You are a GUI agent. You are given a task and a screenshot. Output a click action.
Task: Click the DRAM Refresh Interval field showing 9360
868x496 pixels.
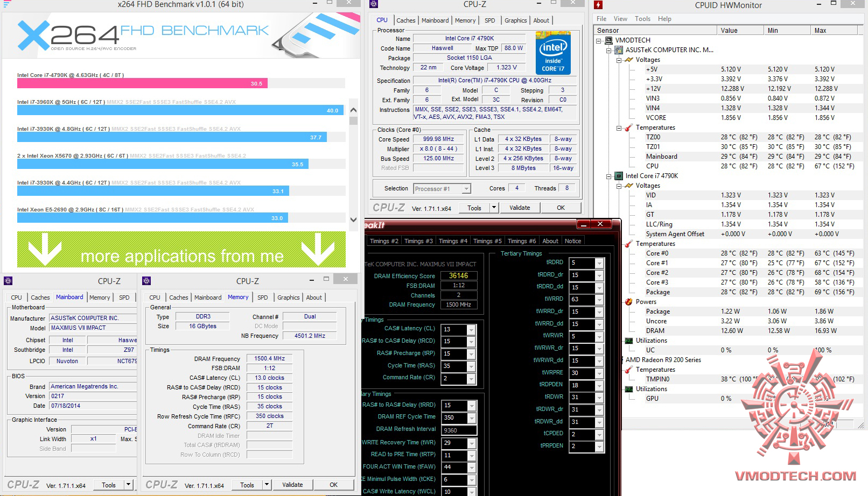point(459,430)
